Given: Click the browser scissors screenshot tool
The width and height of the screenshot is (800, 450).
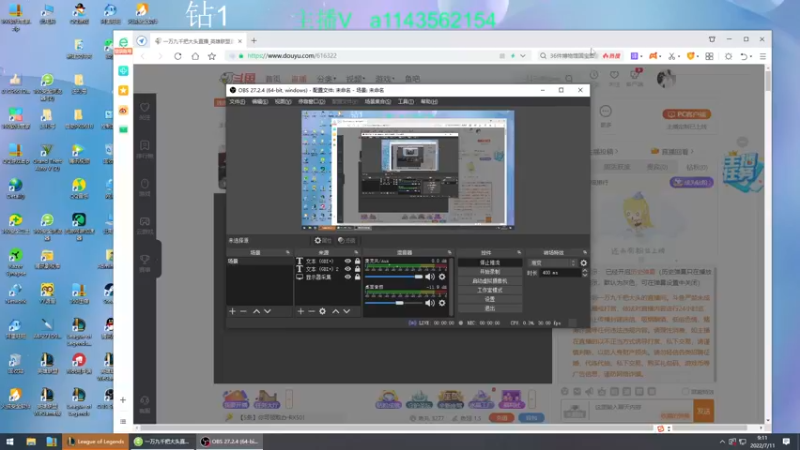Looking at the screenshot, I should click(x=672, y=56).
